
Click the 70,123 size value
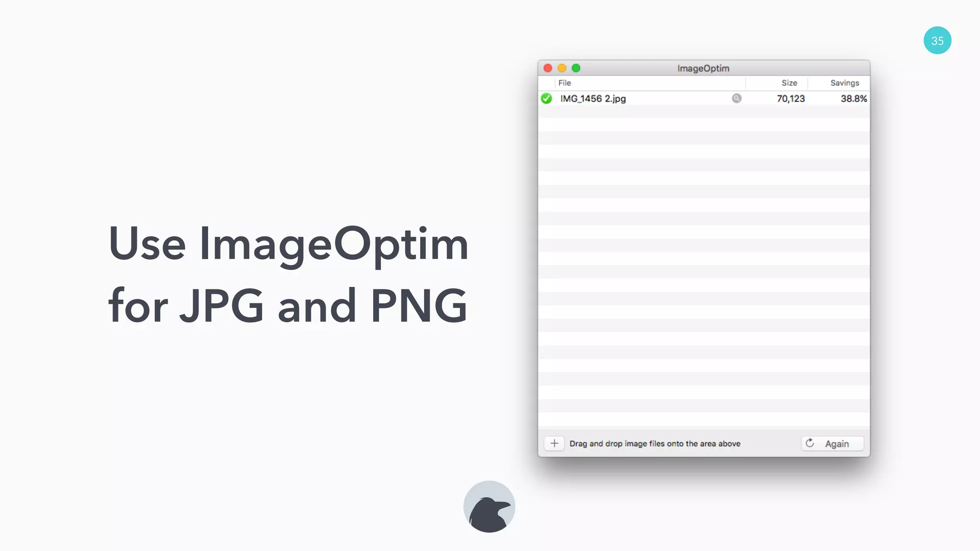pyautogui.click(x=791, y=99)
